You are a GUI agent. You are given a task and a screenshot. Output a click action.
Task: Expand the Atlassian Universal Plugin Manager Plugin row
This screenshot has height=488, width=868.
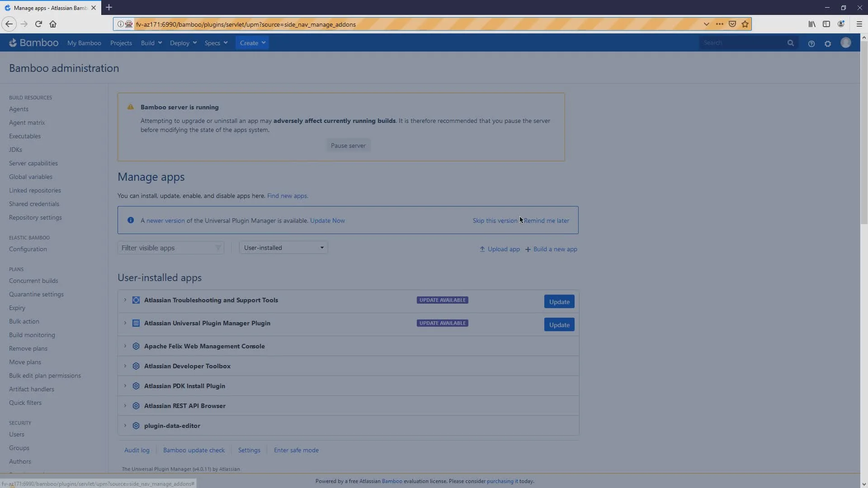point(125,323)
